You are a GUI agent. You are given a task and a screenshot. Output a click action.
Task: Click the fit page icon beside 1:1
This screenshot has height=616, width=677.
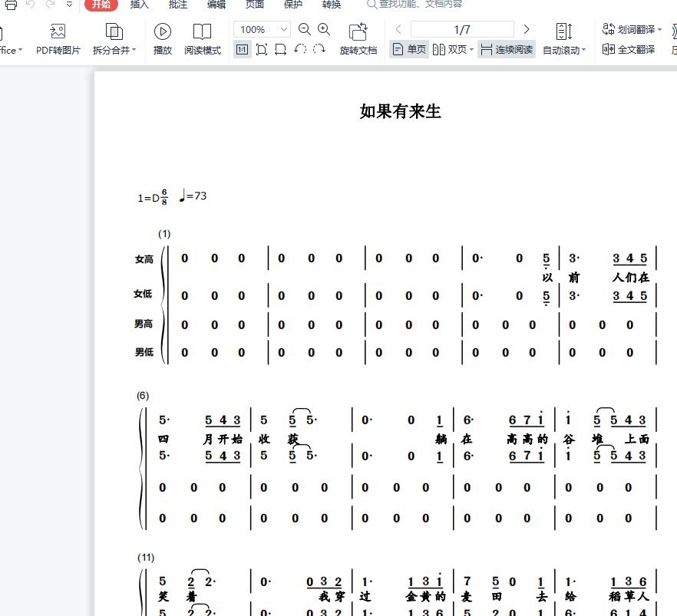coord(262,48)
